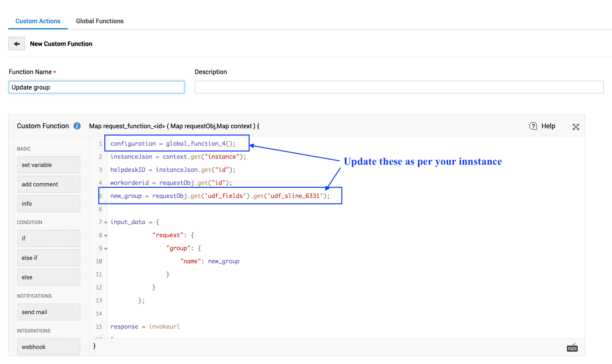Screen dimensions: 612x364
Task: Click the Custom Function info icon
Action: [x=77, y=126]
